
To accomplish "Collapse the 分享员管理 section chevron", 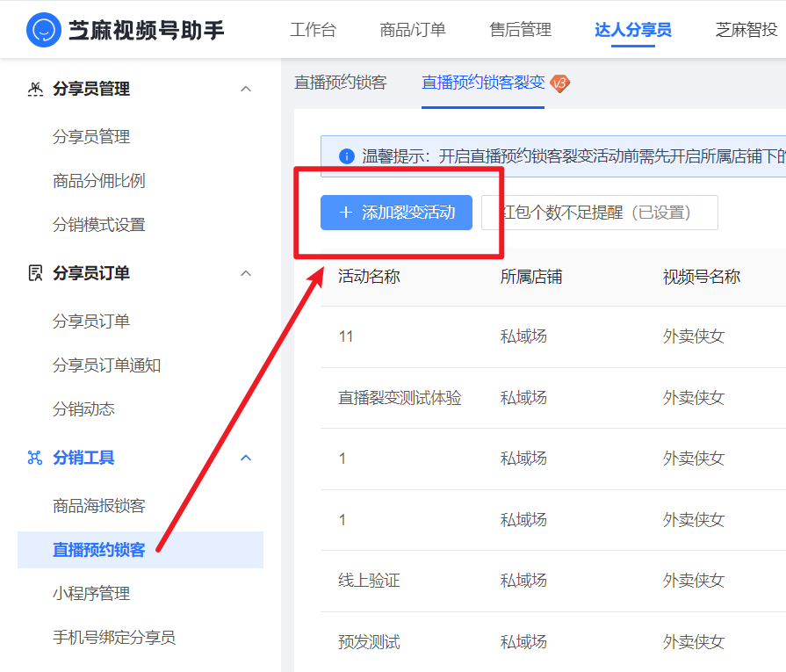I will [246, 89].
